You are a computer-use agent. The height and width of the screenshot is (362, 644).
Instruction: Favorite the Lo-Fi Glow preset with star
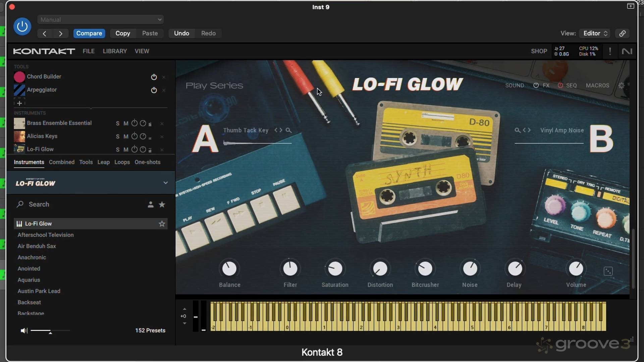click(162, 224)
